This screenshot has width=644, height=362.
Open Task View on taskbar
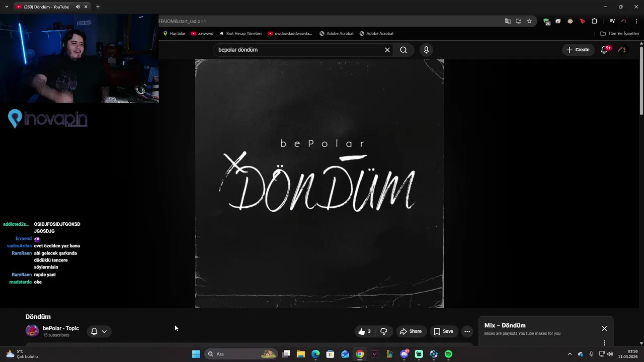[286, 354]
